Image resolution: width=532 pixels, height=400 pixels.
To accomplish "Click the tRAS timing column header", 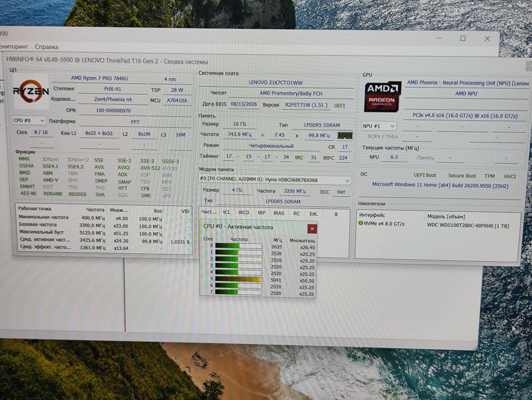I will [x=279, y=213].
